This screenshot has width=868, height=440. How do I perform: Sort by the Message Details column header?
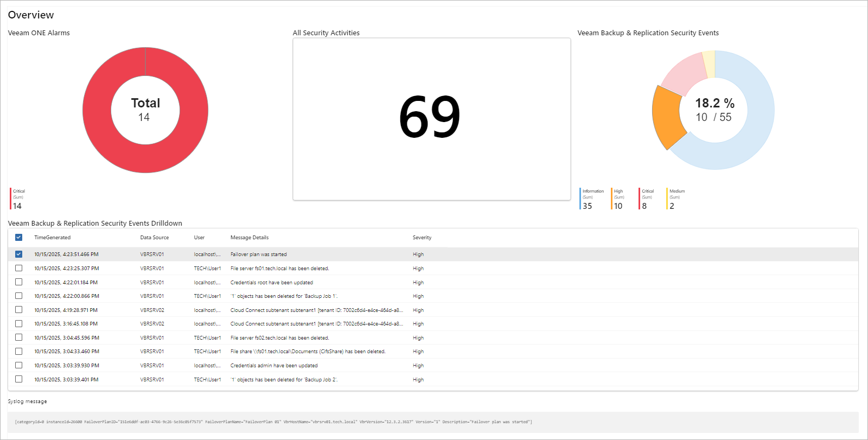coord(249,238)
